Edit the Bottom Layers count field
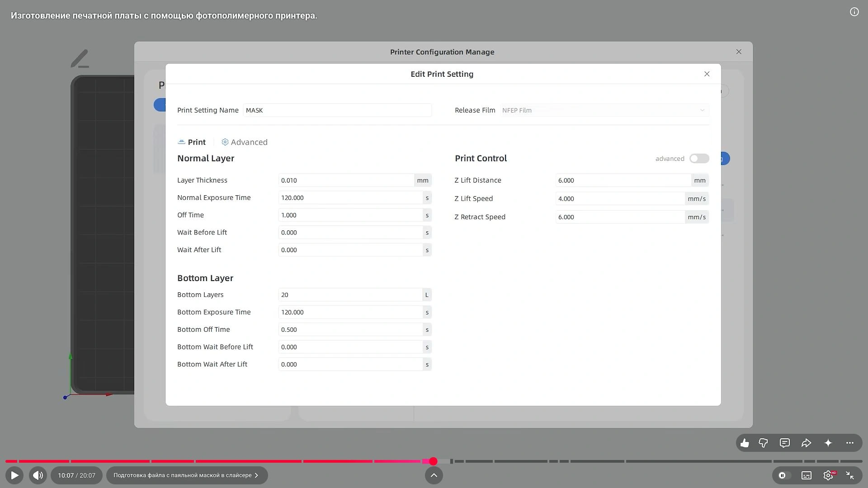The image size is (868, 488). pos(350,295)
